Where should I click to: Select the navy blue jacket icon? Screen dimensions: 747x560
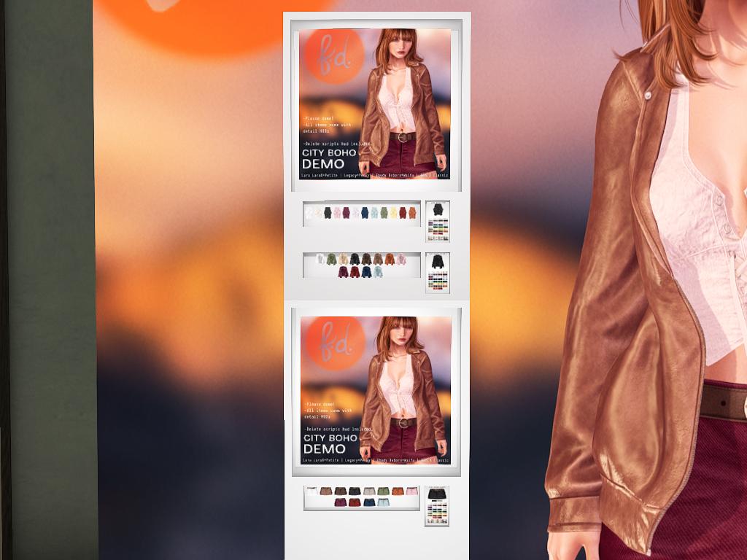pos(366,272)
